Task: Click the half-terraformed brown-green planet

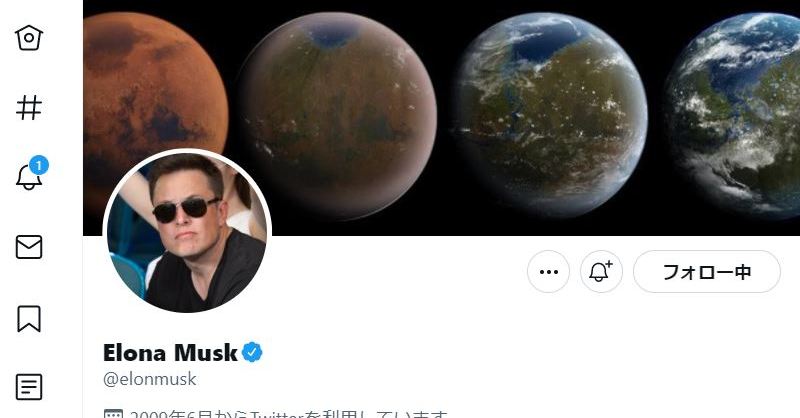Action: [338, 116]
